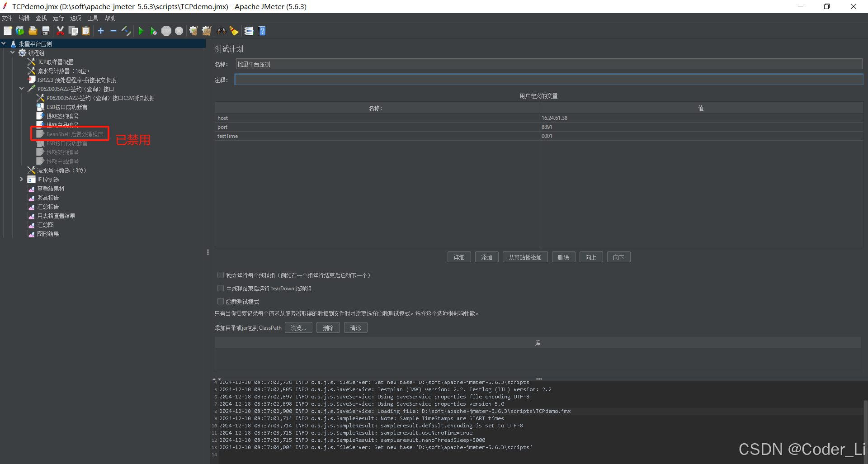This screenshot has width=868, height=464.
Task: Open Search with binoculars icon
Action: (x=222, y=31)
